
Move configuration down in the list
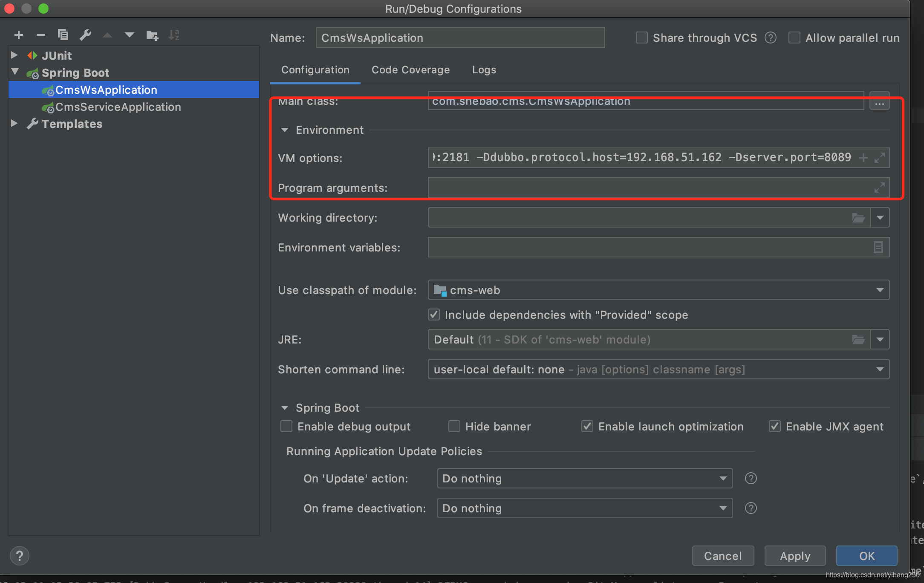tap(129, 35)
